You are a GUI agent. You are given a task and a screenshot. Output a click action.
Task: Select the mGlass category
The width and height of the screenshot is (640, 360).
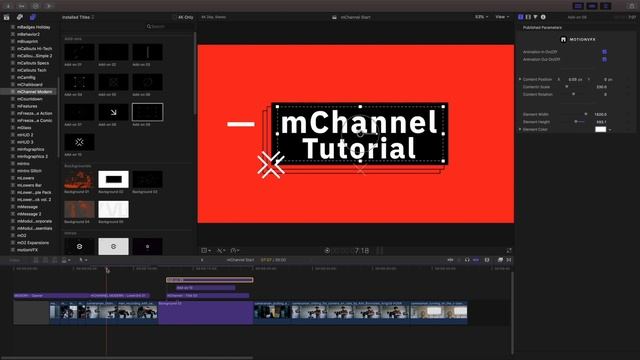tap(24, 128)
